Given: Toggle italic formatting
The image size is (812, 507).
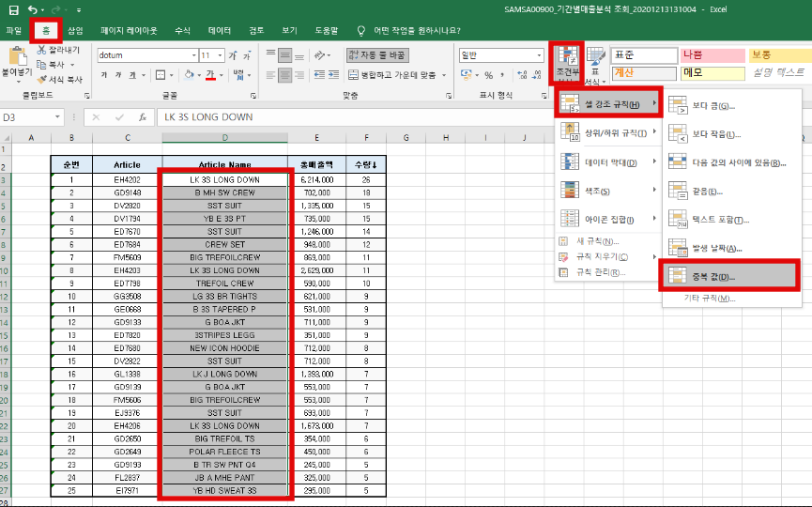Looking at the screenshot, I should pyautogui.click(x=118, y=75).
